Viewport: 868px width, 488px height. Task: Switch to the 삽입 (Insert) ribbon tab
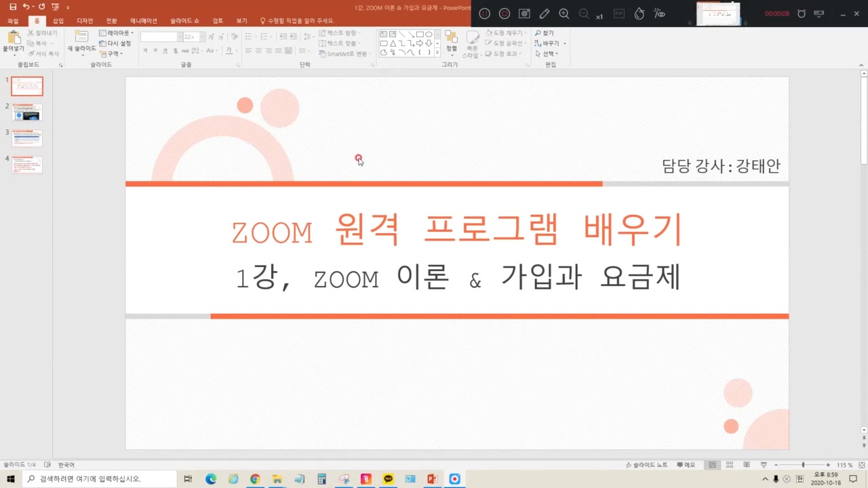click(58, 20)
